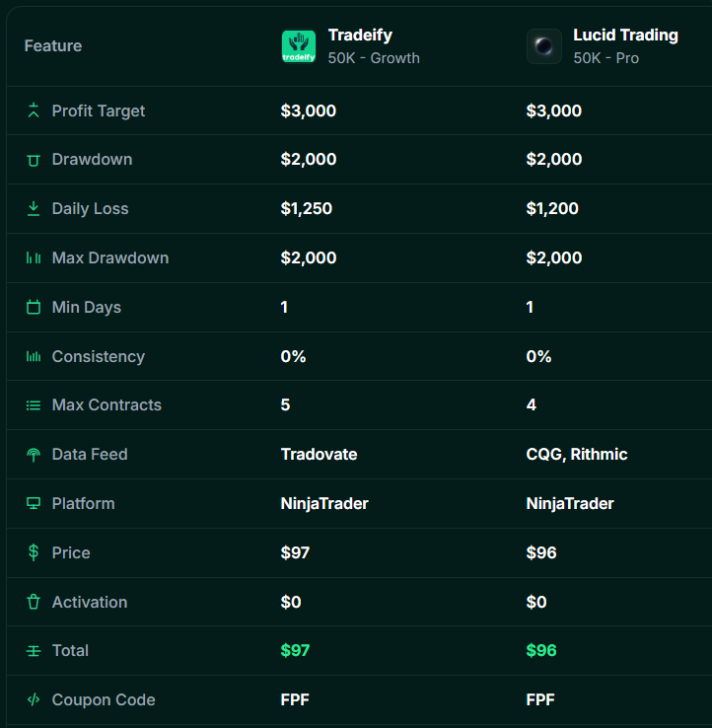Click the Tradeify logo icon
Viewport: 712px width, 728px height.
[299, 46]
